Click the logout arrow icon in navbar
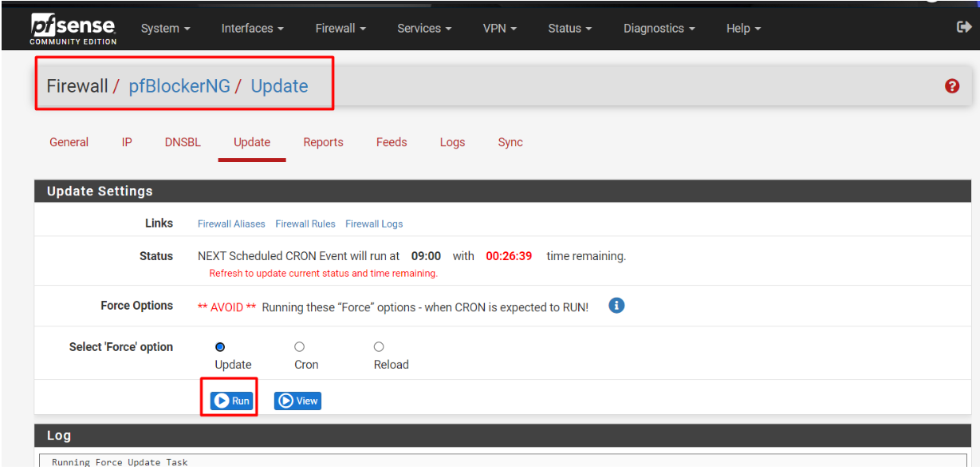The width and height of the screenshot is (980, 474). coord(963,27)
